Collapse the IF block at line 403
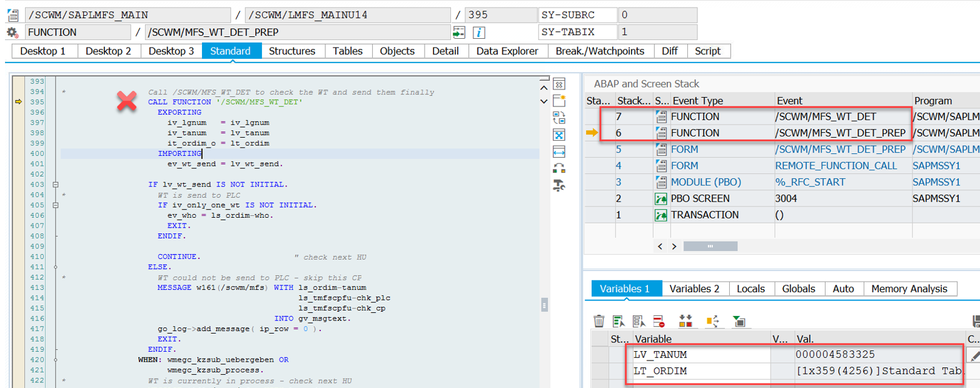Image resolution: width=980 pixels, height=388 pixels. click(x=56, y=185)
